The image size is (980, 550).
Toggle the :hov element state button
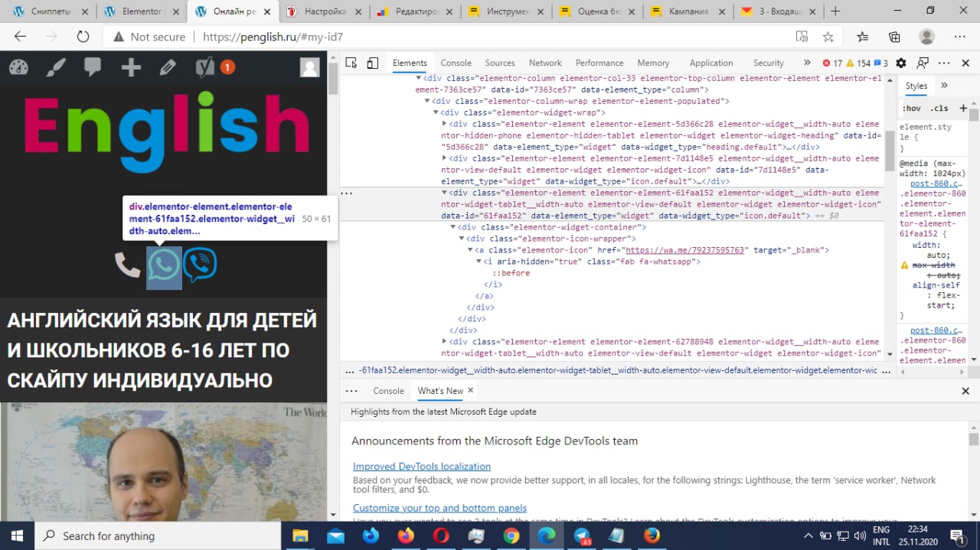911,108
